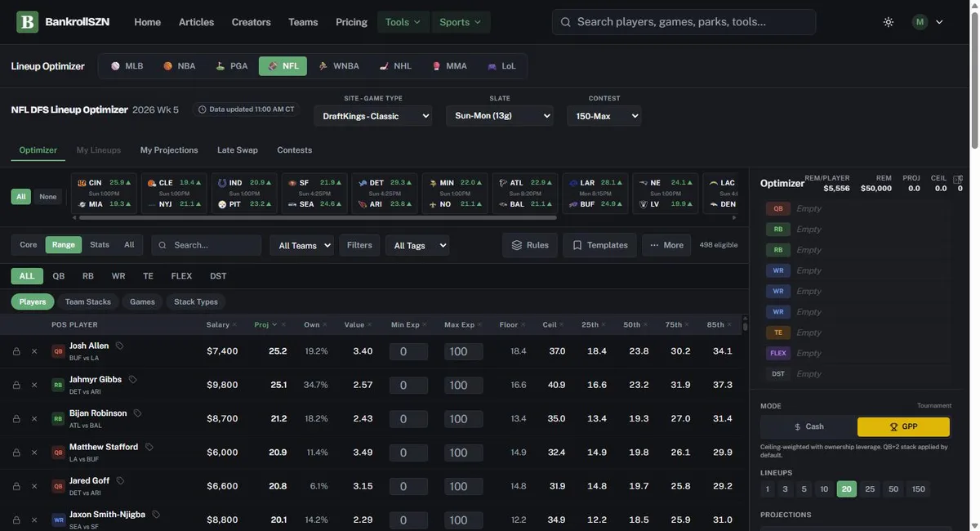This screenshot has width=980, height=531.
Task: Remove the Salary column with its X
Action: click(x=234, y=324)
